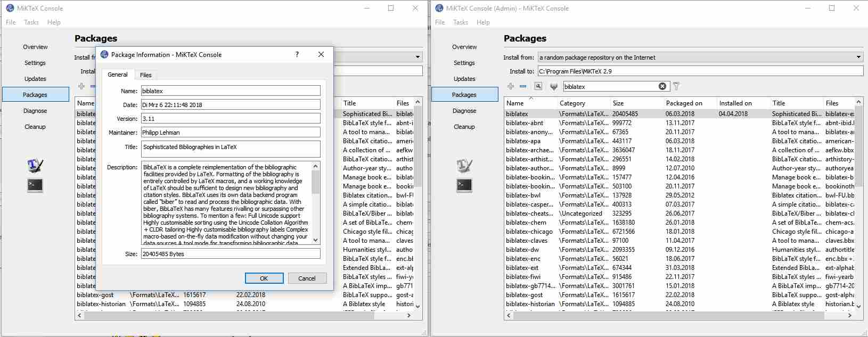Screen dimensions: 868x337
Task: Open Cleanup page in left window
Action: [x=35, y=127]
